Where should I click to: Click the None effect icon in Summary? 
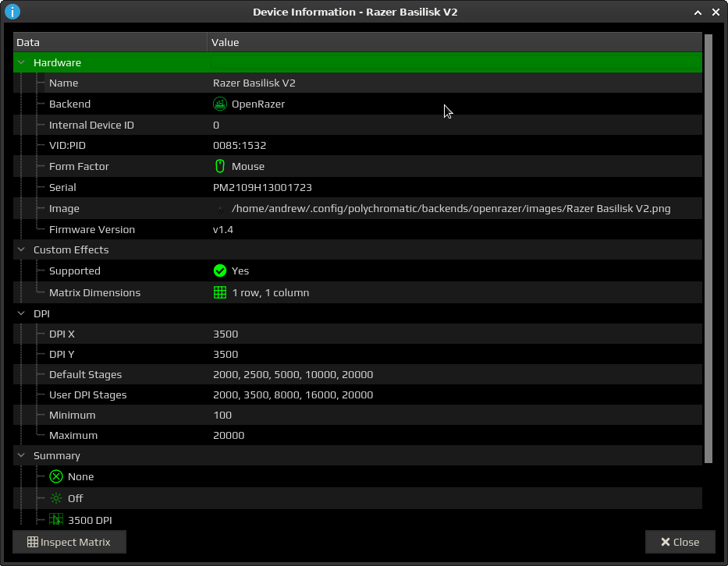[x=55, y=476]
